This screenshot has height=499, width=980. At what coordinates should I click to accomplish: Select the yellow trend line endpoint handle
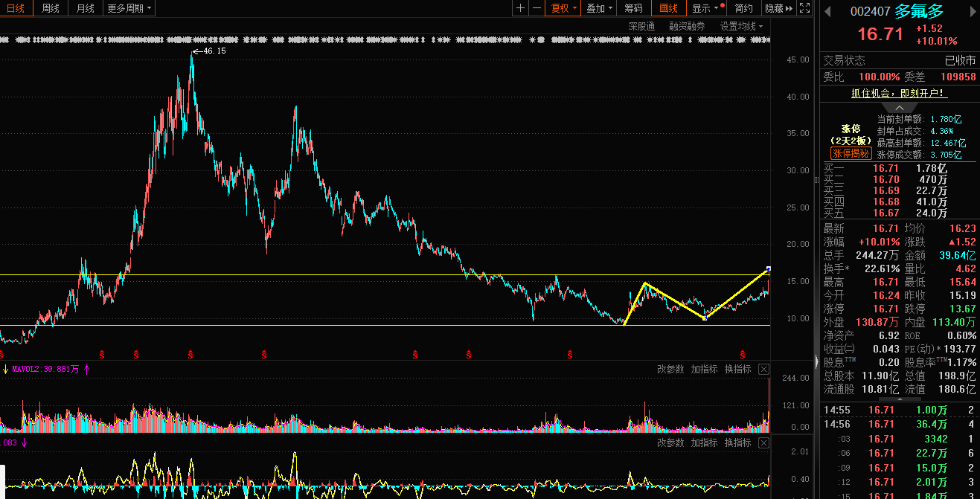tap(769, 268)
